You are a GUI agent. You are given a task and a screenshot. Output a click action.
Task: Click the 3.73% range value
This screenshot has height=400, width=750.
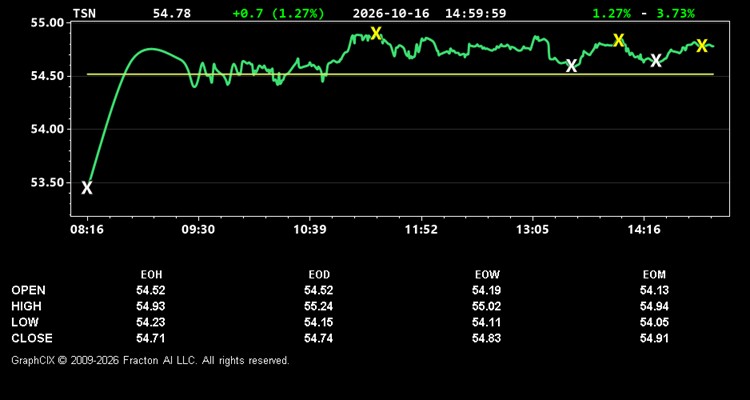(x=675, y=13)
